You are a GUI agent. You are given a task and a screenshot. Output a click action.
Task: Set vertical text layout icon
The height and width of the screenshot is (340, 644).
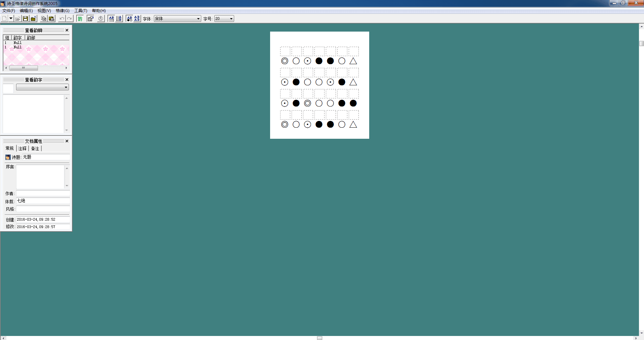[119, 18]
